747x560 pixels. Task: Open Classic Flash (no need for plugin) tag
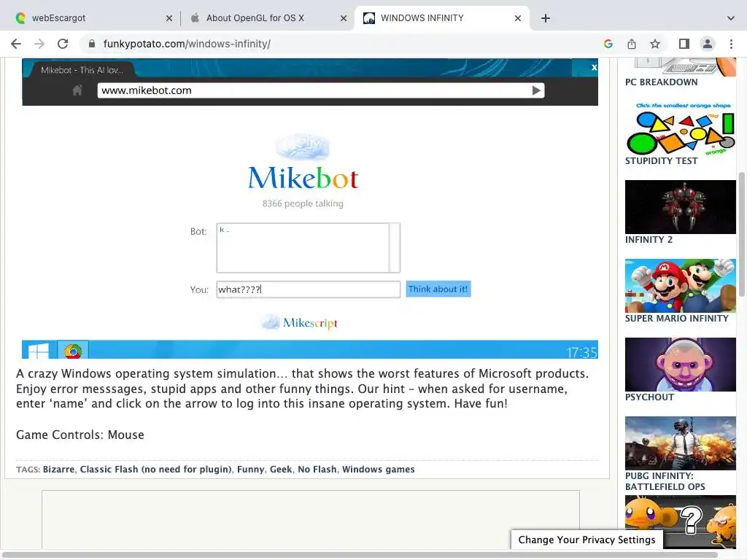[x=156, y=469]
